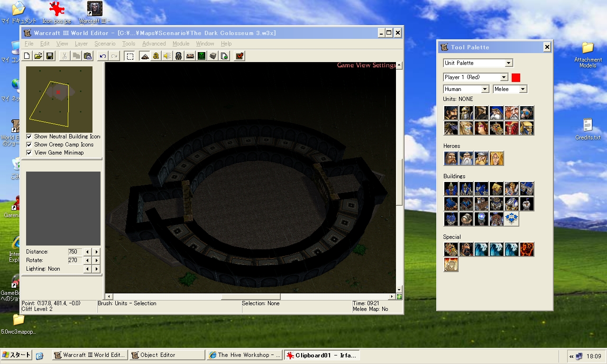Screen dimensions: 607x364
Task: Select the Credits.txt desktop file
Action: click(x=588, y=129)
